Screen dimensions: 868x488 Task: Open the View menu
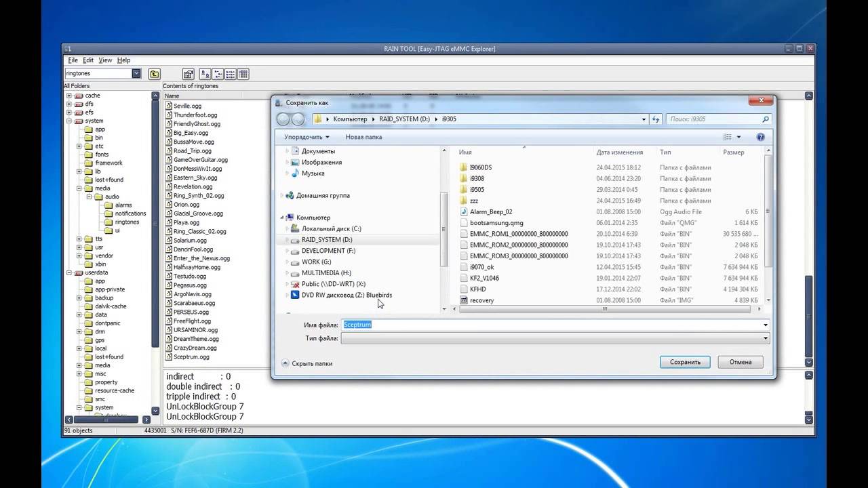105,60
